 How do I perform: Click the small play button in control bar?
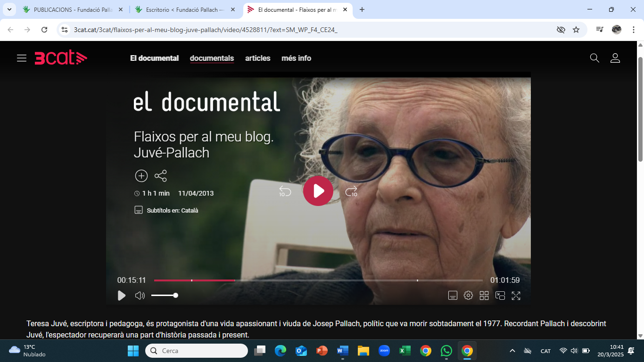122,296
